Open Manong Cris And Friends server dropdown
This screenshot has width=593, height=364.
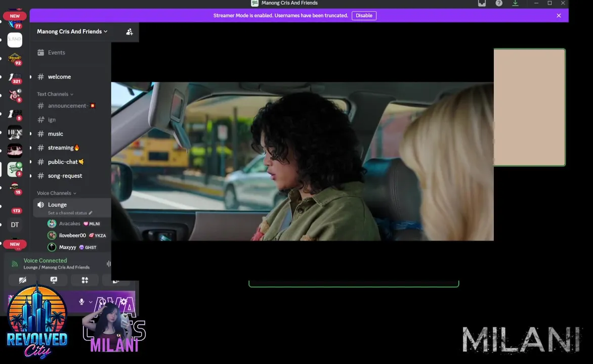pos(72,31)
